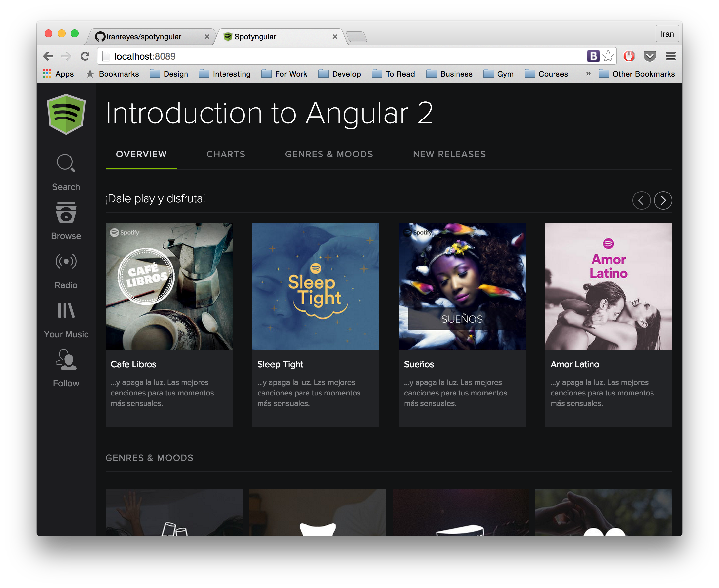Select the Radio icon in sidebar
The height and width of the screenshot is (588, 719).
[66, 261]
